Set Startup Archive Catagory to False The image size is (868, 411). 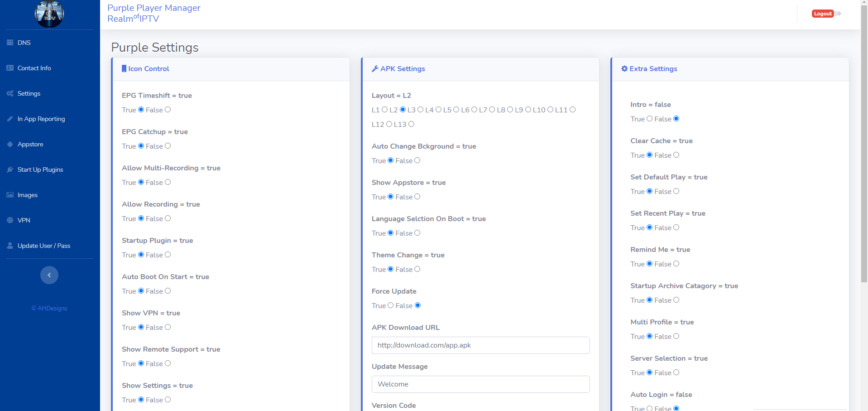point(676,300)
